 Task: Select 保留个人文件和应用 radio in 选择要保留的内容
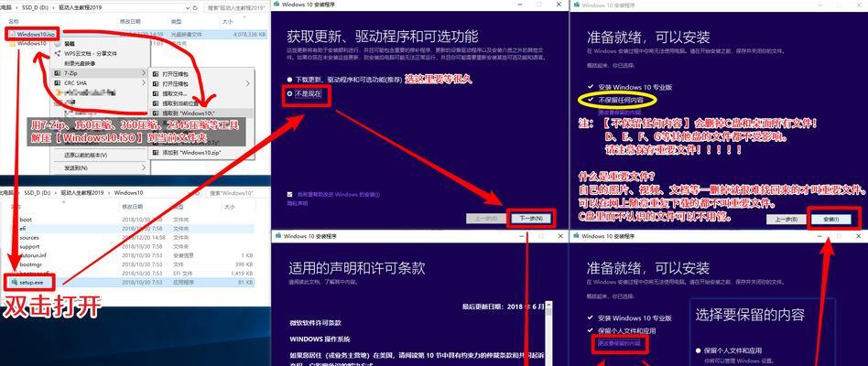(699, 350)
